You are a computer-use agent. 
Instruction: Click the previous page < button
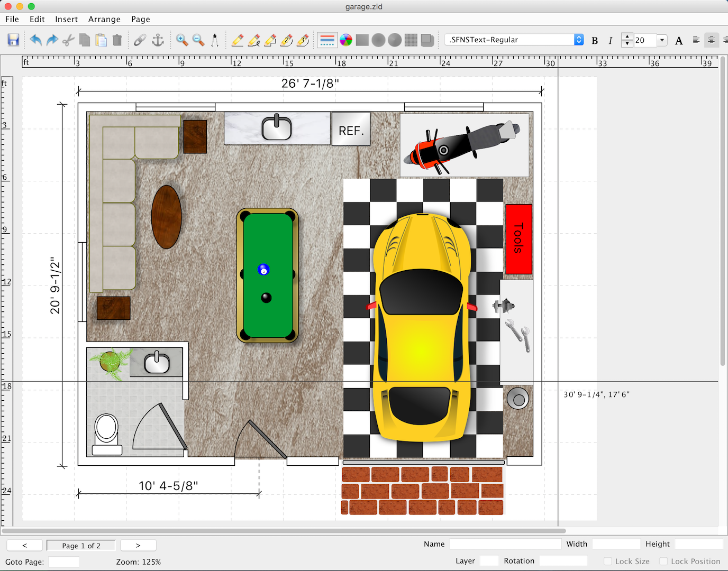point(25,545)
